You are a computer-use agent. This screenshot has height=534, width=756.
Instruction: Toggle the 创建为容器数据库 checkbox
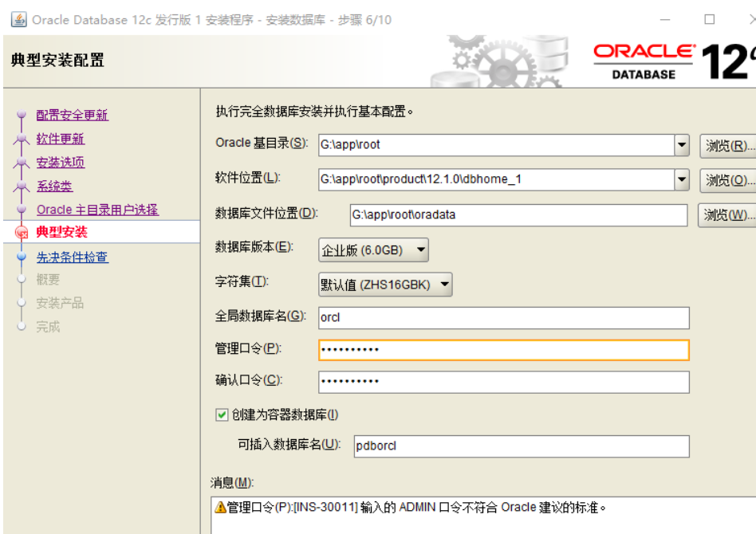[x=222, y=414]
